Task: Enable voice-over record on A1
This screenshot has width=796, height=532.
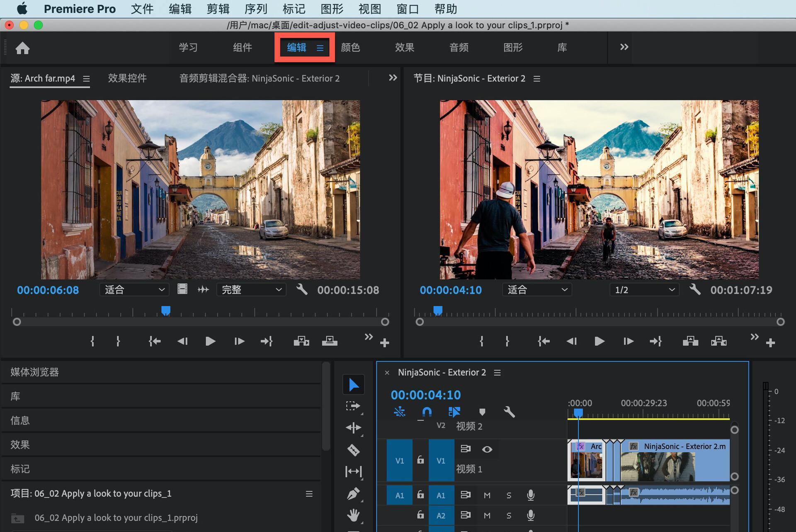Action: pyautogui.click(x=531, y=495)
